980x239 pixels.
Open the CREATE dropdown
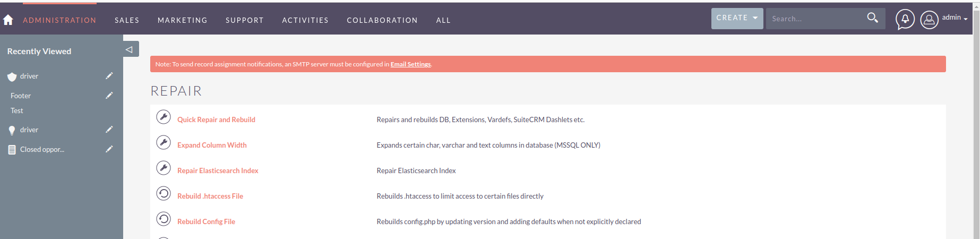click(x=737, y=18)
